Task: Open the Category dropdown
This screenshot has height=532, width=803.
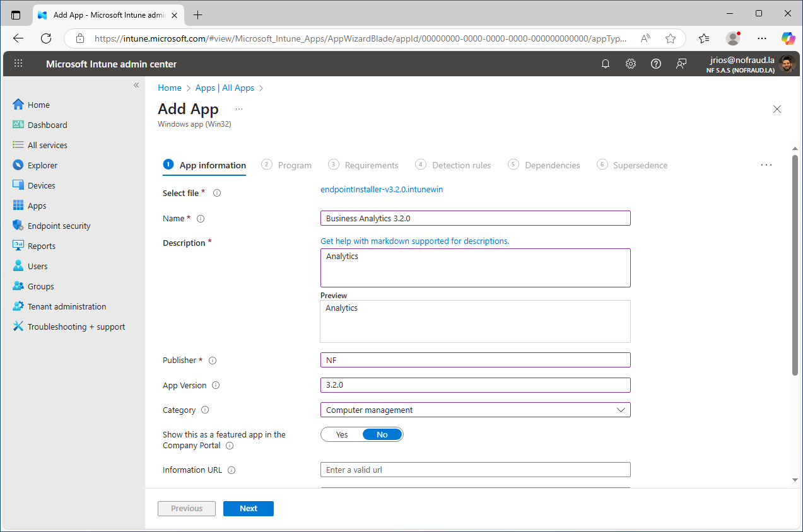Action: point(476,410)
